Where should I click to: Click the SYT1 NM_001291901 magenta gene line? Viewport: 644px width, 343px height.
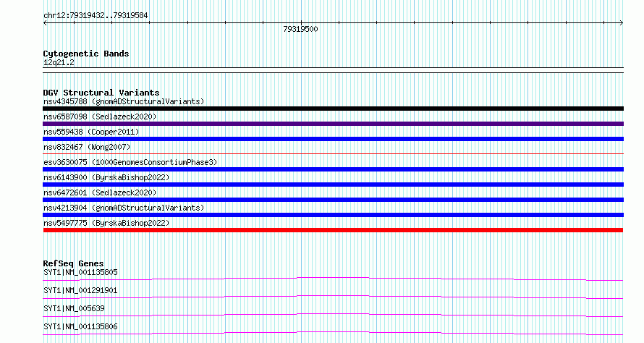333,297
